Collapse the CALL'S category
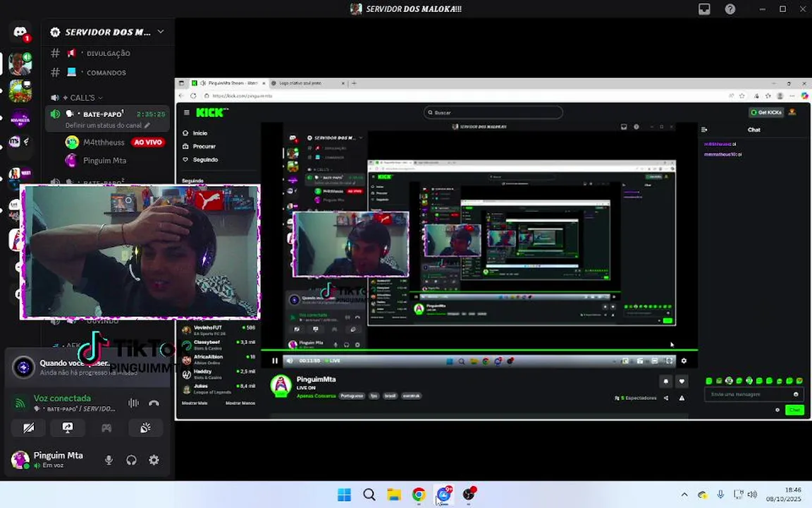 click(82, 97)
